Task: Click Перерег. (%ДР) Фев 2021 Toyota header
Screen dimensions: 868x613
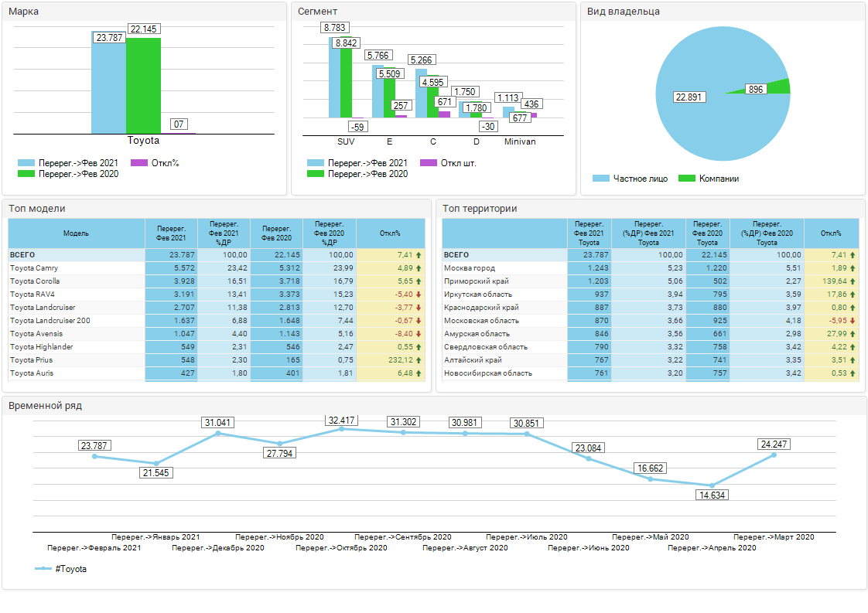Action: pyautogui.click(x=648, y=233)
